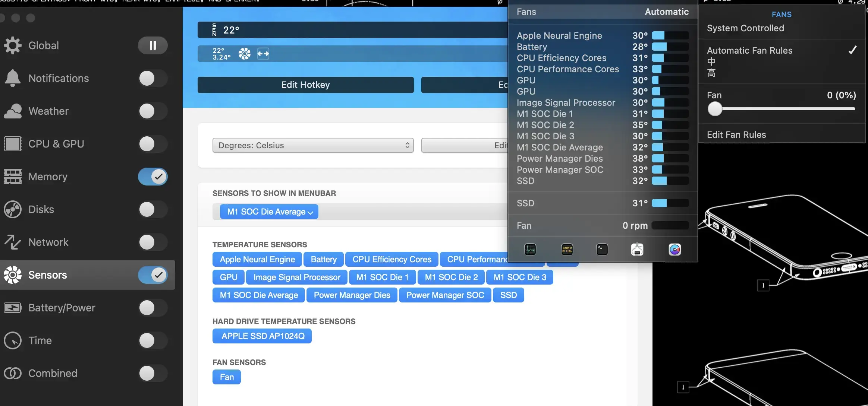Select the Sensors section in the sidebar
Screen dimensions: 868x406
[47, 275]
